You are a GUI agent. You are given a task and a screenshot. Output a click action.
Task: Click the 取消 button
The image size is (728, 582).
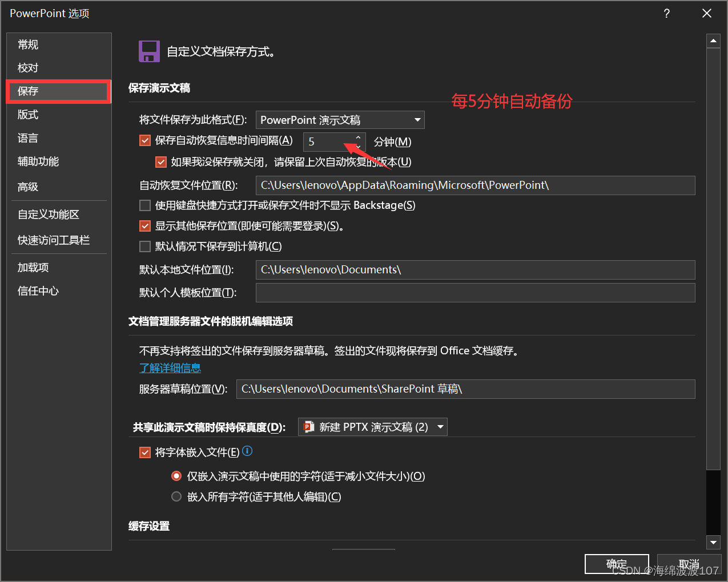pyautogui.click(x=689, y=564)
